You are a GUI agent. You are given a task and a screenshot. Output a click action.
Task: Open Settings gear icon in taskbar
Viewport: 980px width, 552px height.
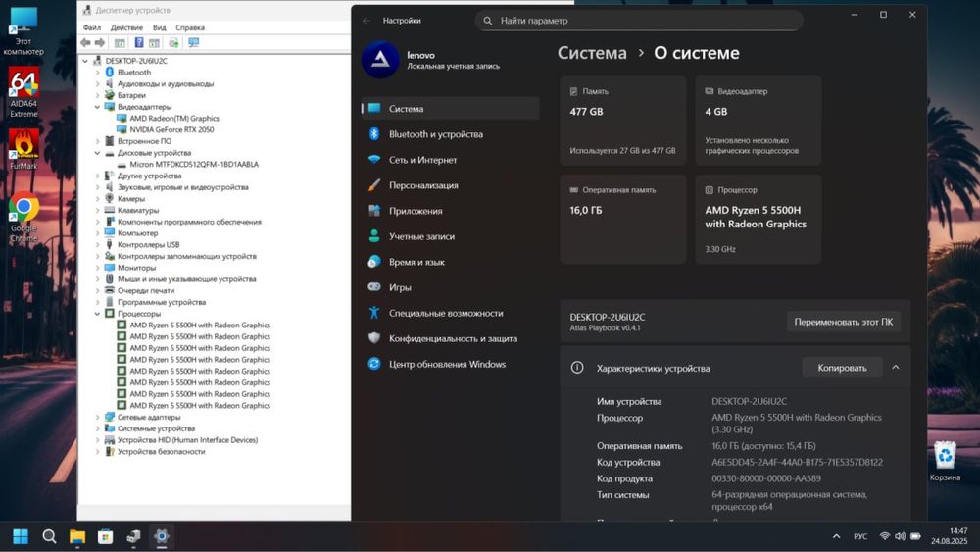(x=162, y=536)
